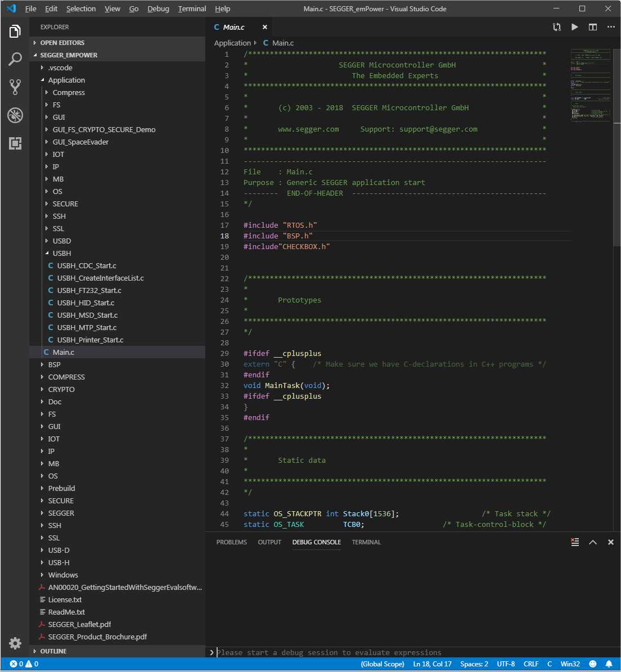Collapse the USBH folder
Screen dimensions: 621x672
click(61, 253)
